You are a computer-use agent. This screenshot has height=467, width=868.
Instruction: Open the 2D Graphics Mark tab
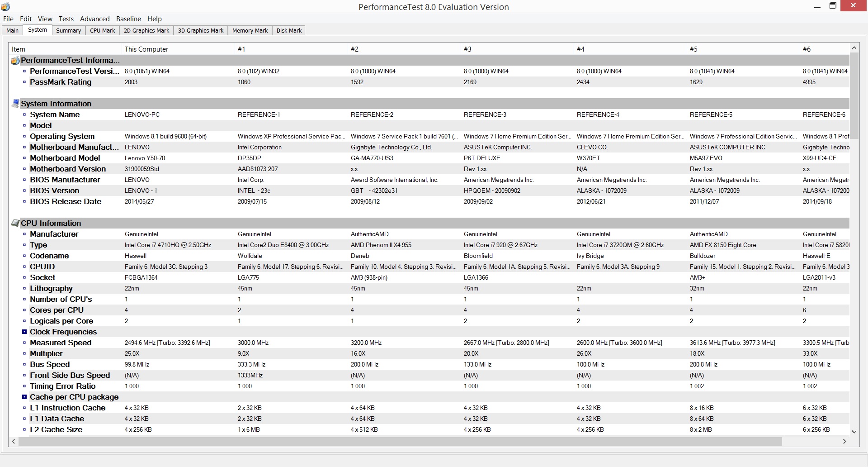[146, 30]
